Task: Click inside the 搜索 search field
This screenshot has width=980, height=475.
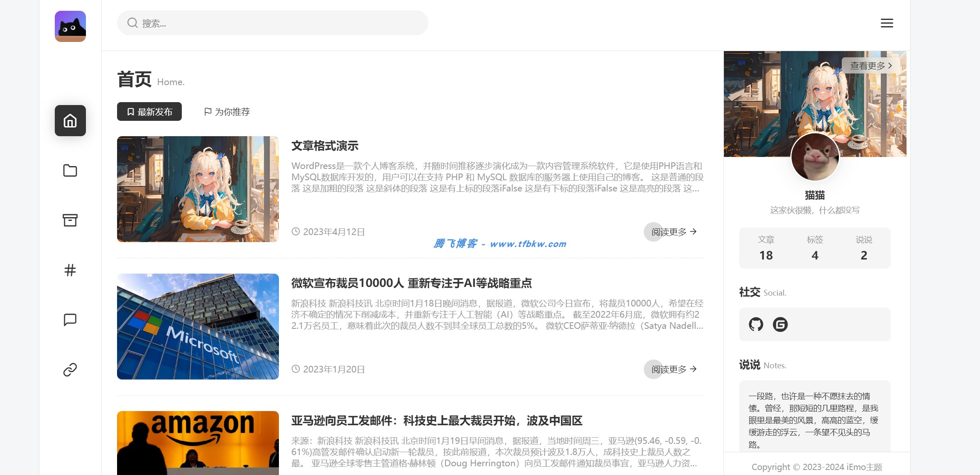Action: coord(272,23)
